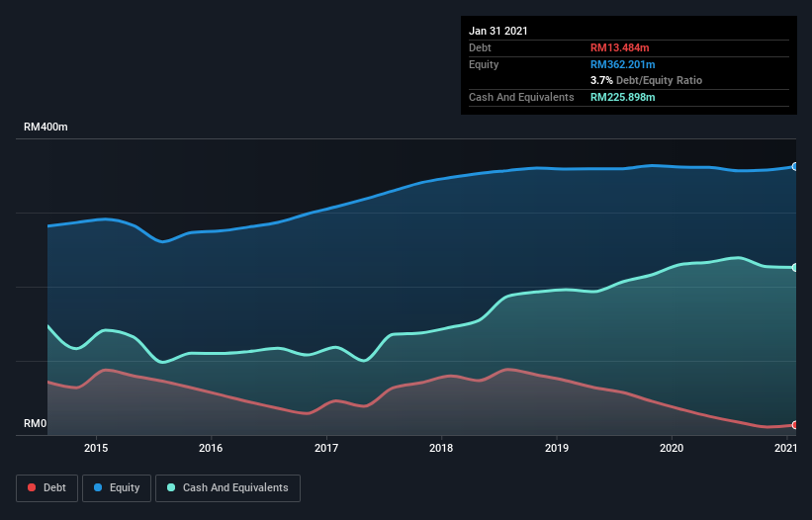Click the red Debt endpoint marker
The image size is (812, 520).
tap(794, 425)
